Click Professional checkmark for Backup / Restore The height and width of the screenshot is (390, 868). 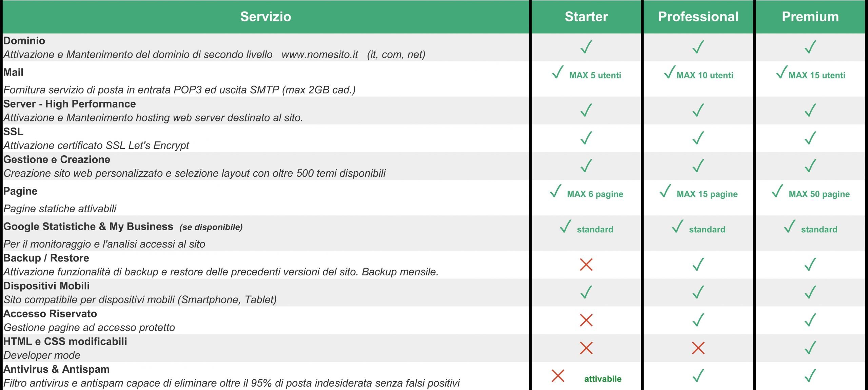coord(698,264)
